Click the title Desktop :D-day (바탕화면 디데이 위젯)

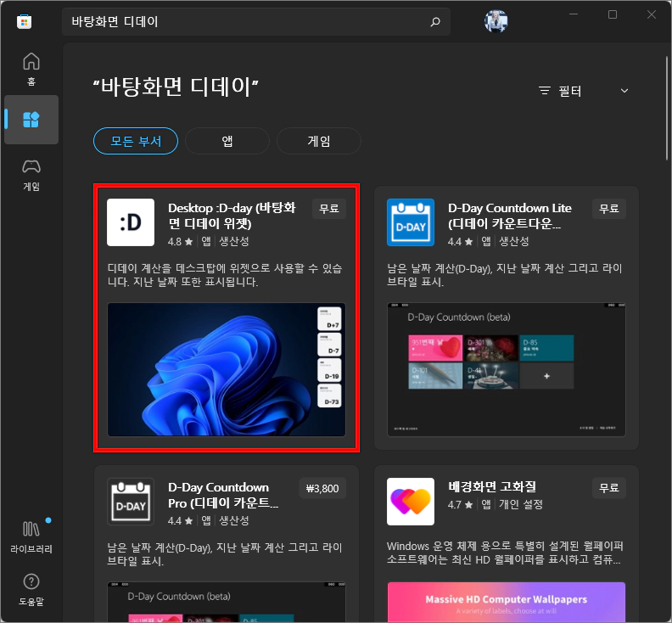click(232, 216)
